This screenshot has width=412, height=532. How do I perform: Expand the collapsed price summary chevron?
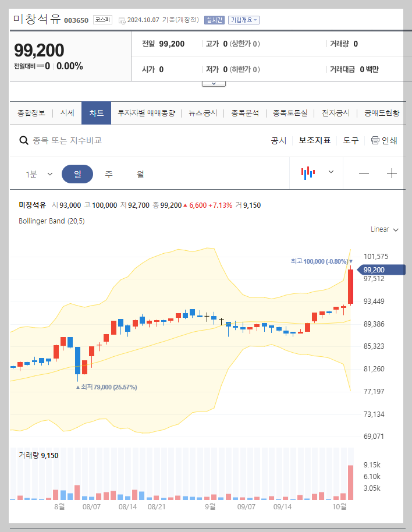click(213, 83)
